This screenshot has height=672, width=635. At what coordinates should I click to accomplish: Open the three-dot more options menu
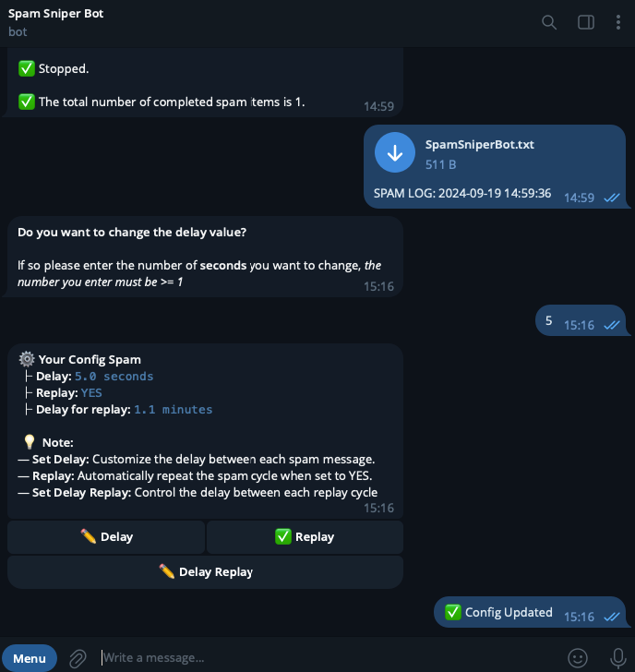618,22
